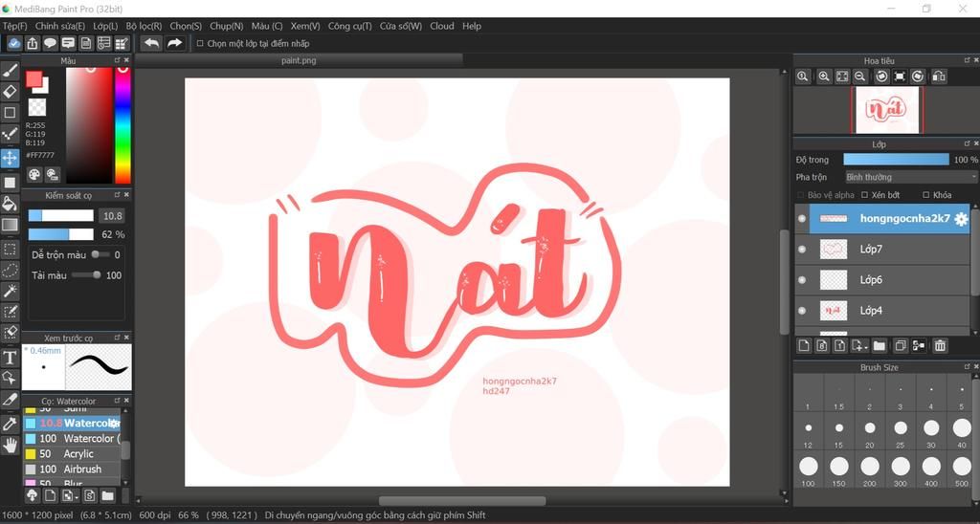Open layer settings gear for hongngocnha2k7
Image resolution: width=980 pixels, height=524 pixels.
tap(961, 219)
